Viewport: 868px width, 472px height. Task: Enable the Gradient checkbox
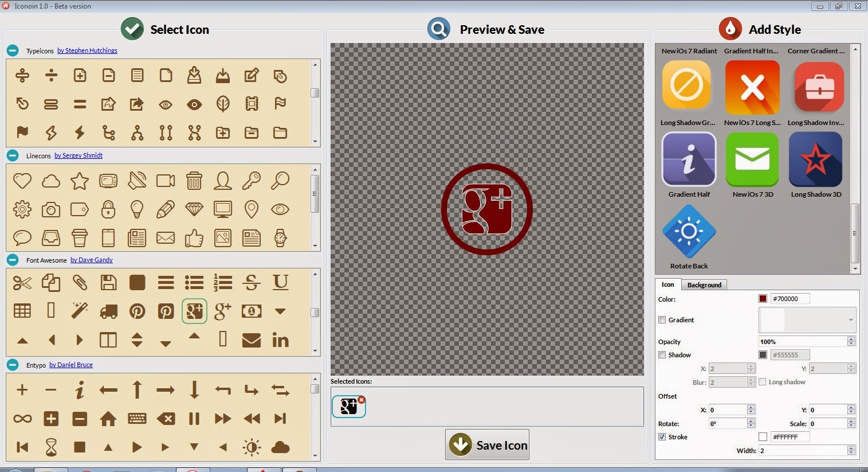(662, 320)
